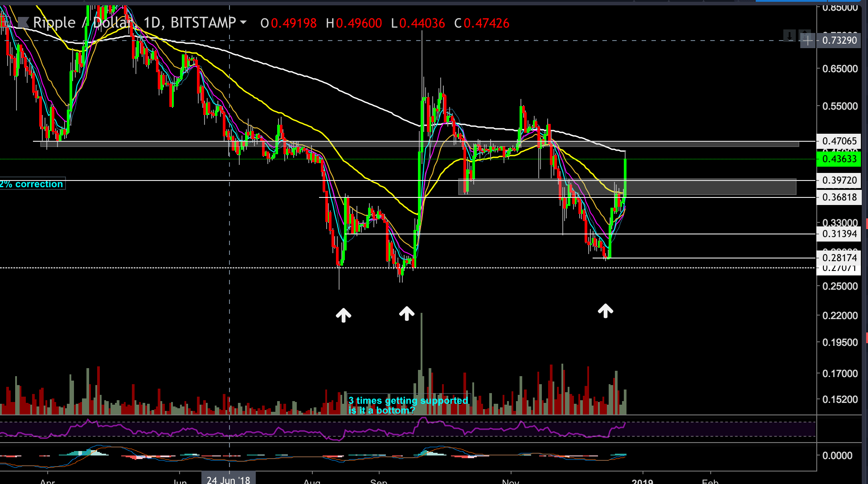
Task: Click the low value 0.44036
Action: pyautogui.click(x=422, y=23)
